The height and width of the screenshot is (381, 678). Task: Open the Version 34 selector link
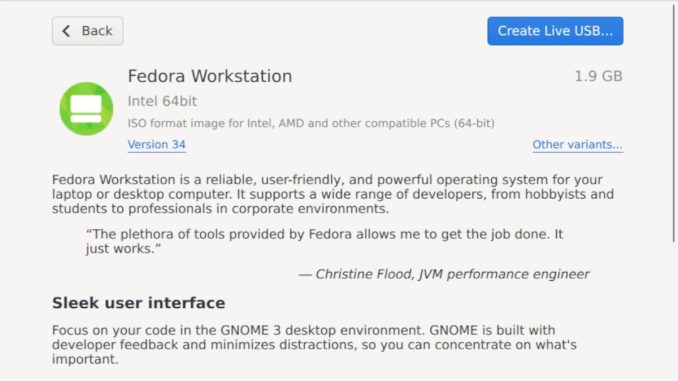(x=157, y=144)
